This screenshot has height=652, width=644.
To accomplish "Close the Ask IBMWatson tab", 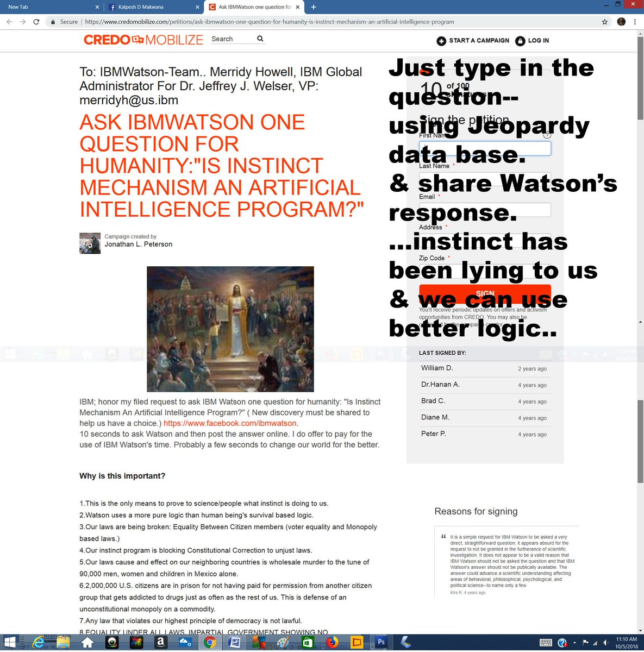I will (x=297, y=7).
